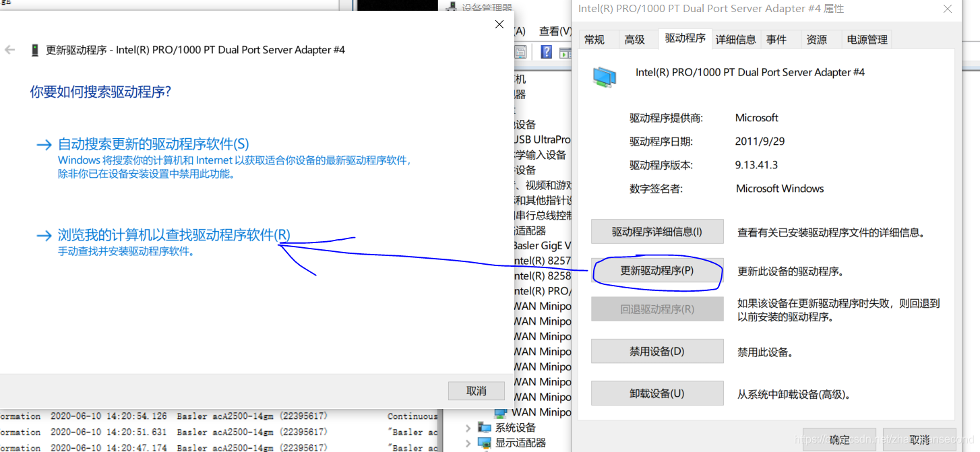Click the properties toolbar icon left of help
Image resolution: width=980 pixels, height=452 pixels.
click(x=520, y=52)
